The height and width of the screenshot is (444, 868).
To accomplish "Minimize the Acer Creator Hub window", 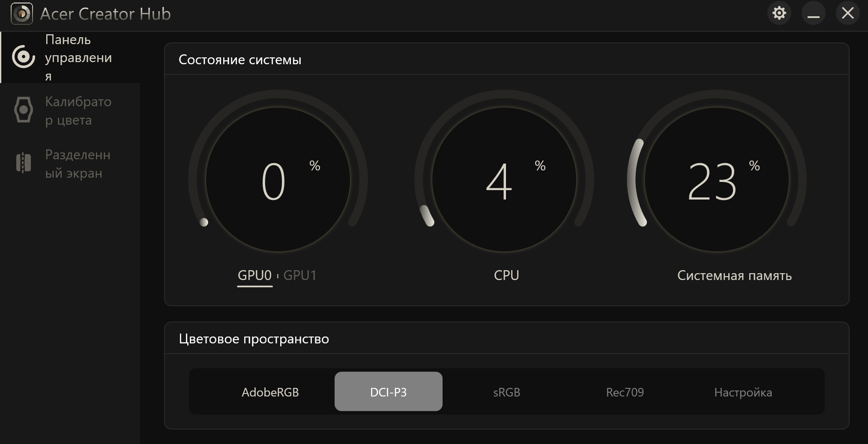I will click(813, 13).
